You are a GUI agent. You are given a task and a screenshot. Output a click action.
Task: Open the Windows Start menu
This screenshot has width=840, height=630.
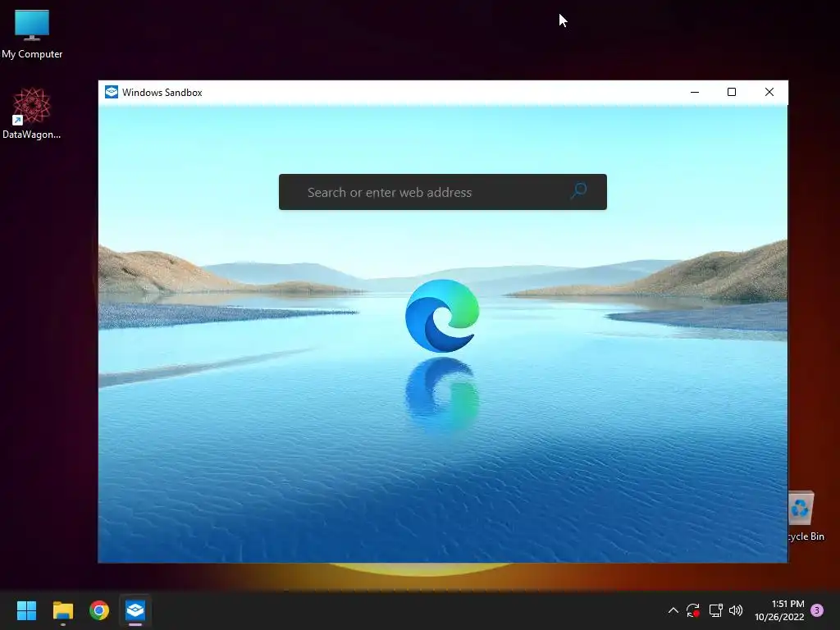[26, 610]
